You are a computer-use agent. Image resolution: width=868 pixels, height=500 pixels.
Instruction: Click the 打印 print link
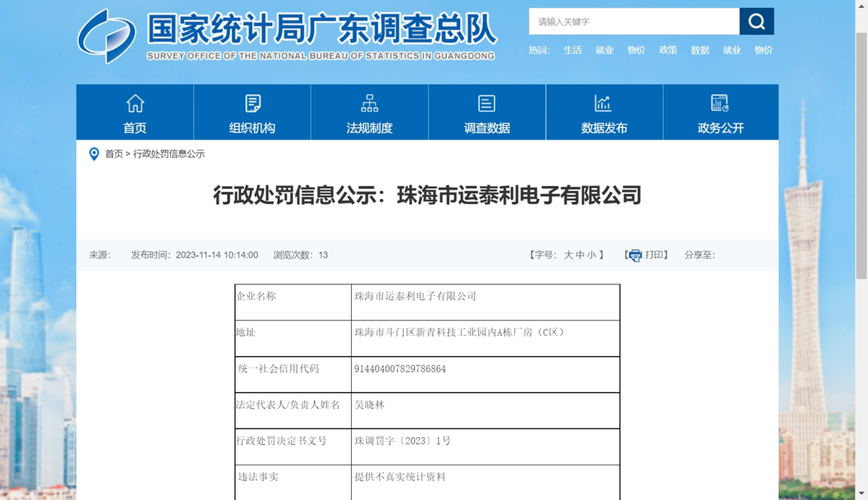pos(654,255)
